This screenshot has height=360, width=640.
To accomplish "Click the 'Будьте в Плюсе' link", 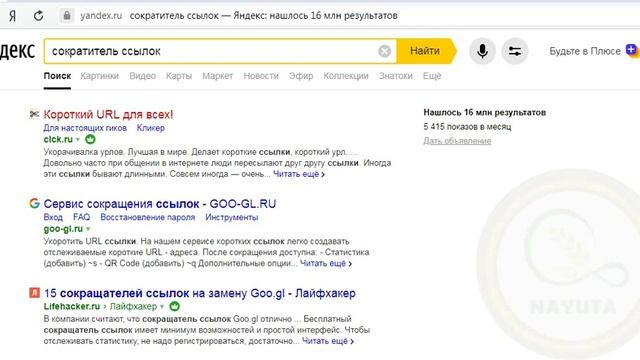I will [584, 51].
